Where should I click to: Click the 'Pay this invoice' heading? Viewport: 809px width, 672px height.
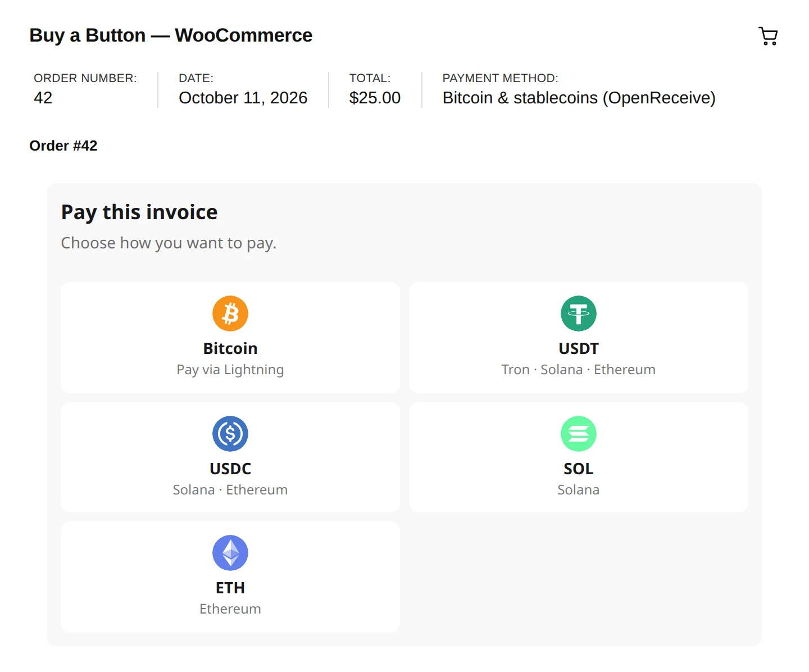tap(139, 212)
